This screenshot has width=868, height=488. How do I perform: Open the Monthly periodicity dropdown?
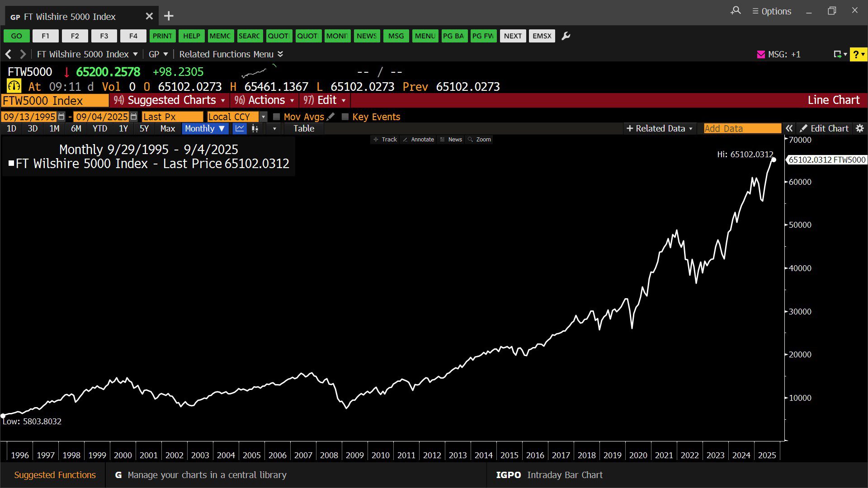[205, 129]
